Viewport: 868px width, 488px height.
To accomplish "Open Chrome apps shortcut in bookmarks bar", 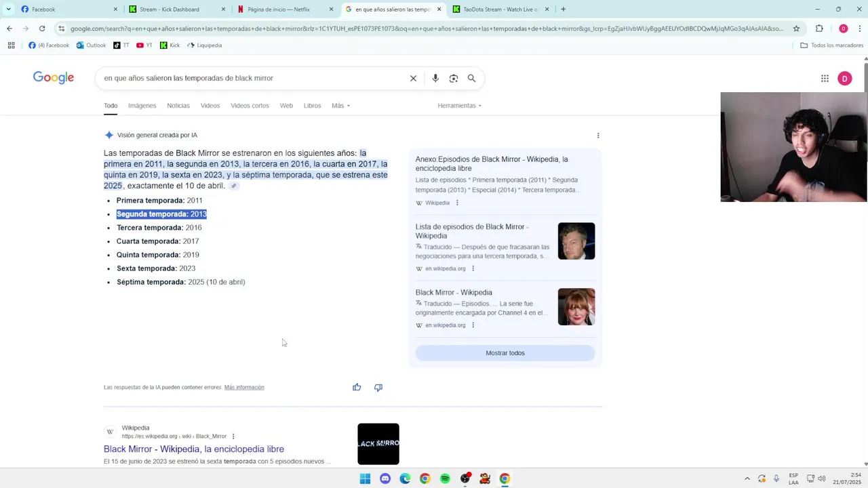I will 11,45.
